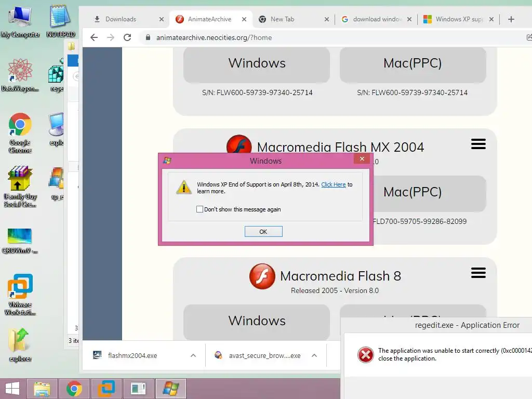This screenshot has height=399, width=532.
Task: Open VMware from the taskbar
Action: click(106, 389)
